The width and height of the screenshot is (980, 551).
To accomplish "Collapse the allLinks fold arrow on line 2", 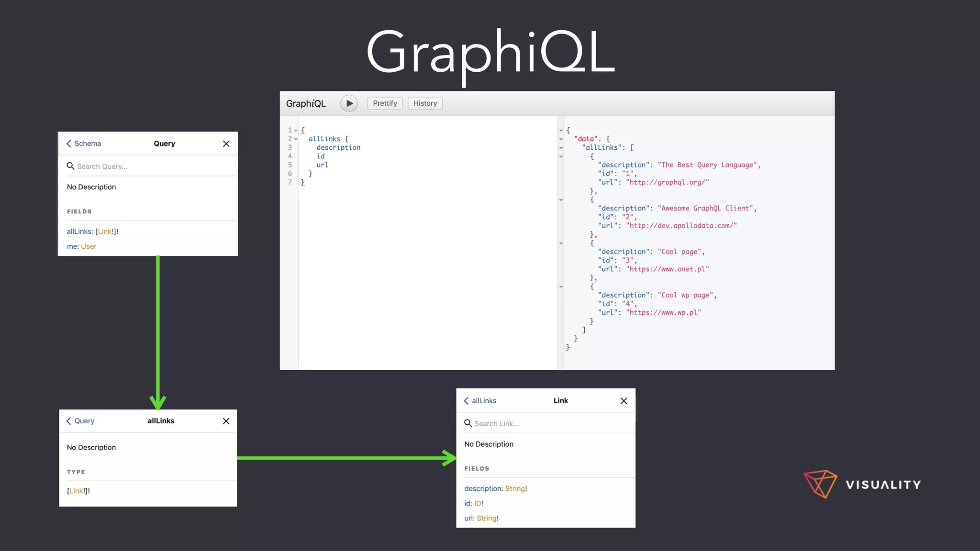I will click(x=296, y=139).
